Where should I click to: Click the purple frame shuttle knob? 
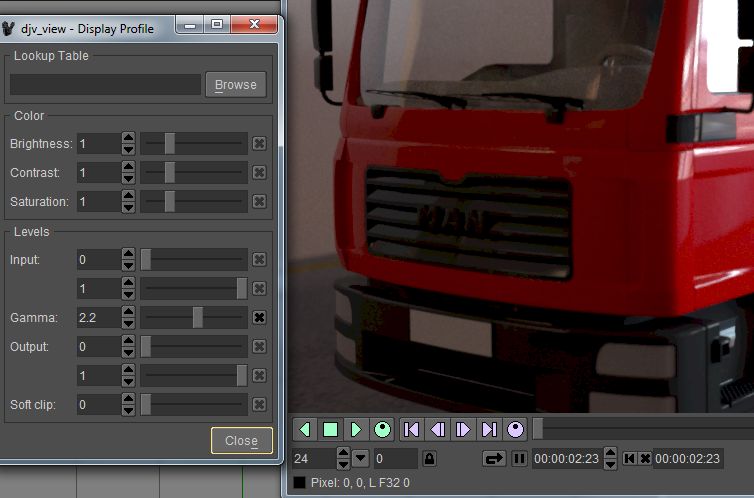[515, 429]
